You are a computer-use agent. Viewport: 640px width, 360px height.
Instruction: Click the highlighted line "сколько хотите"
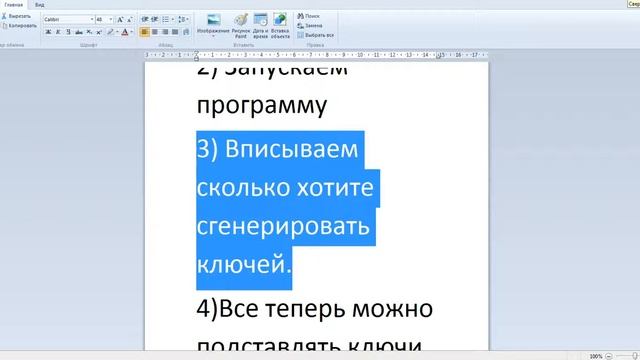point(285,188)
